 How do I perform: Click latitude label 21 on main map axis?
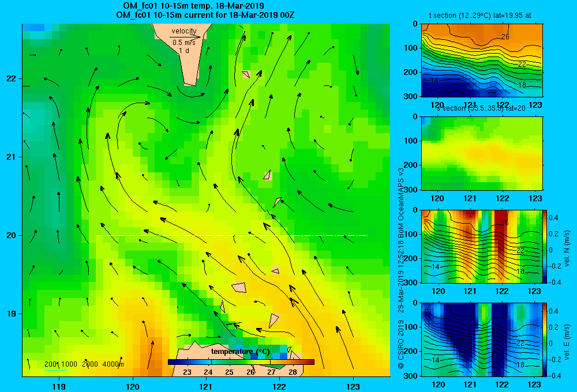(x=11, y=157)
